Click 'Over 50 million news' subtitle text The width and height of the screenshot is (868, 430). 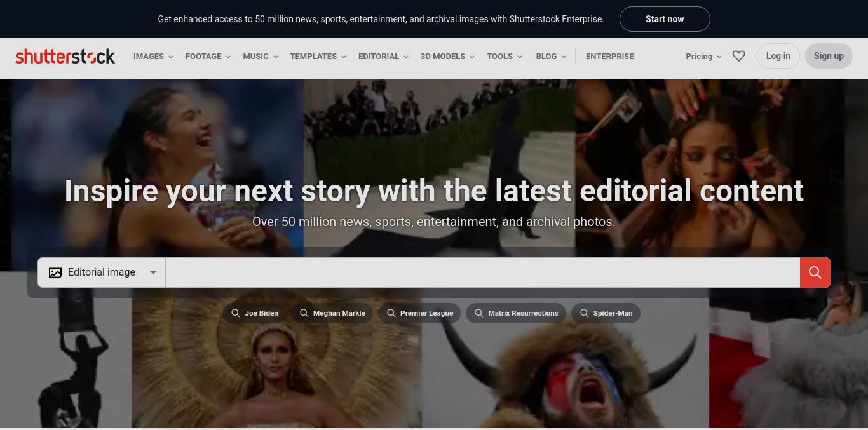(x=434, y=222)
